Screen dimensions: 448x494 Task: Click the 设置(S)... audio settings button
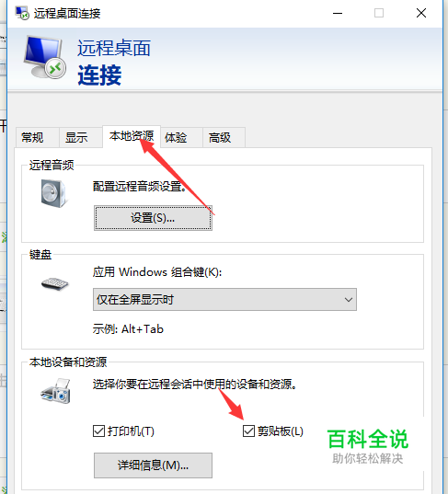coord(153,218)
